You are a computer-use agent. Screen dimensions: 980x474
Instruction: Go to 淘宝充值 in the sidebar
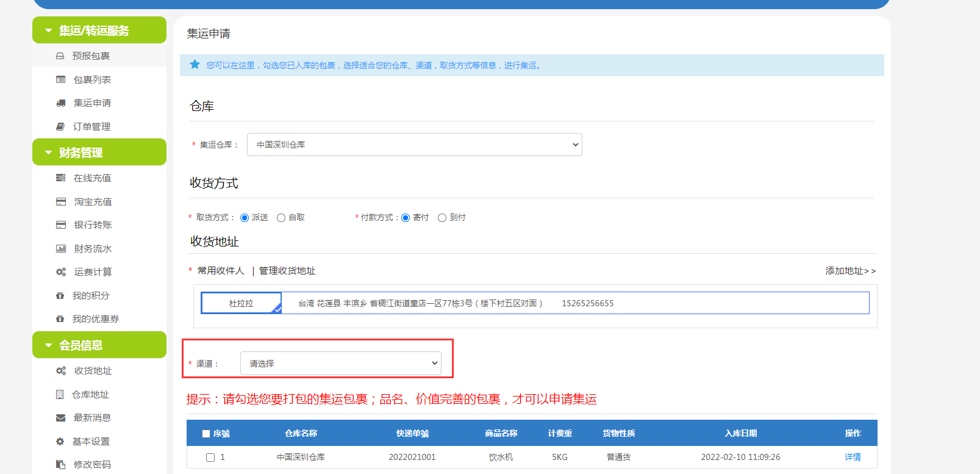(93, 202)
